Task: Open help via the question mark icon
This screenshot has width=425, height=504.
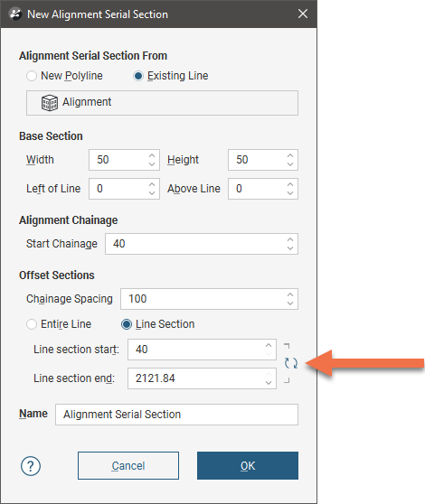Action: (x=31, y=466)
